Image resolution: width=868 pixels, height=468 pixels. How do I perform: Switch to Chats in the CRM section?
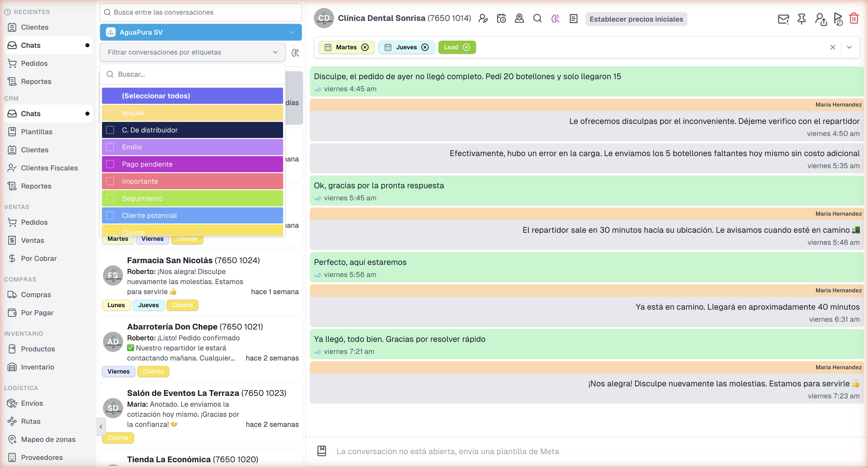coord(31,114)
